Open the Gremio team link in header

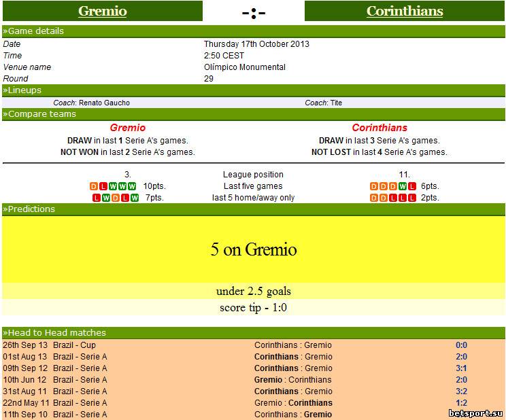point(102,12)
